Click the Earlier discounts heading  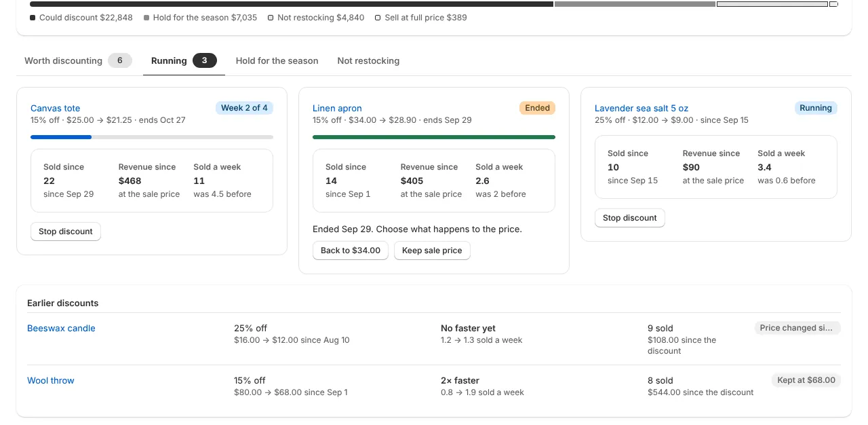62,303
